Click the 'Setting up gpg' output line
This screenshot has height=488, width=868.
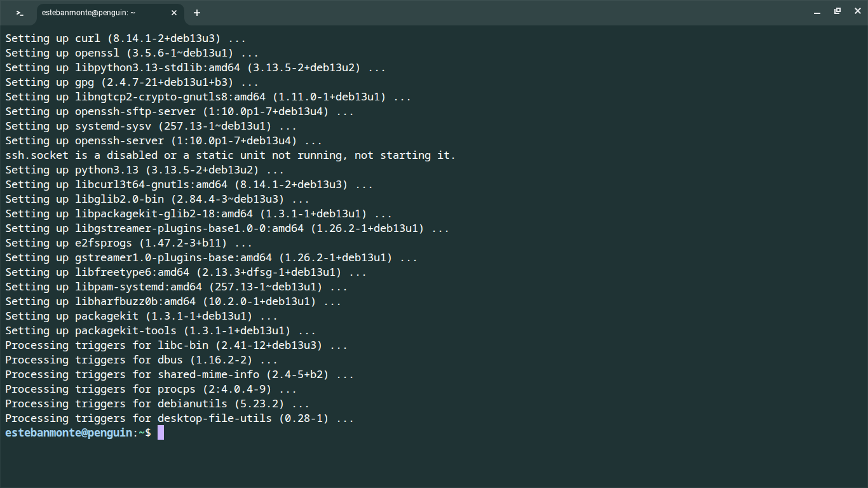132,82
